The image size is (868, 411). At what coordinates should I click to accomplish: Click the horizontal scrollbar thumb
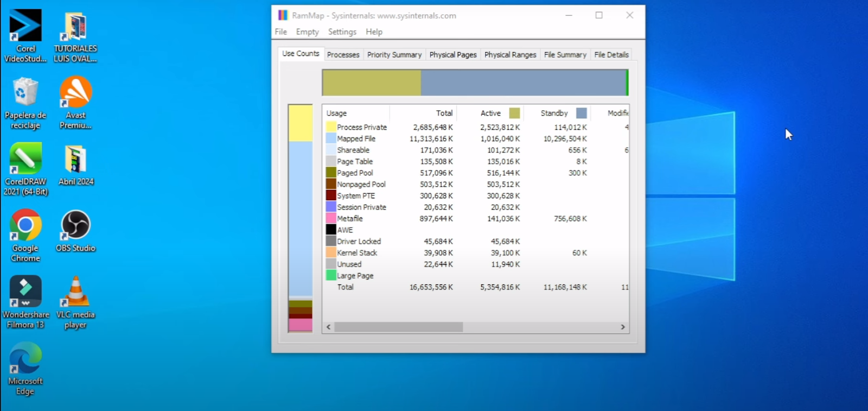(x=399, y=327)
